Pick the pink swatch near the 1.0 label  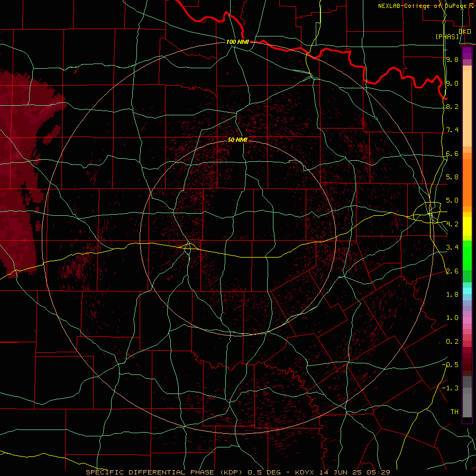[467, 321]
